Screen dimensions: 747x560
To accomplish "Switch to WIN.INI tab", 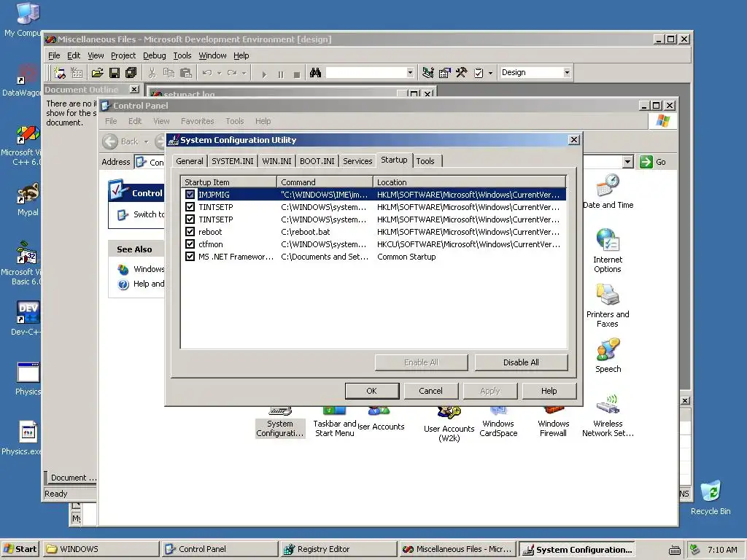I will point(276,161).
